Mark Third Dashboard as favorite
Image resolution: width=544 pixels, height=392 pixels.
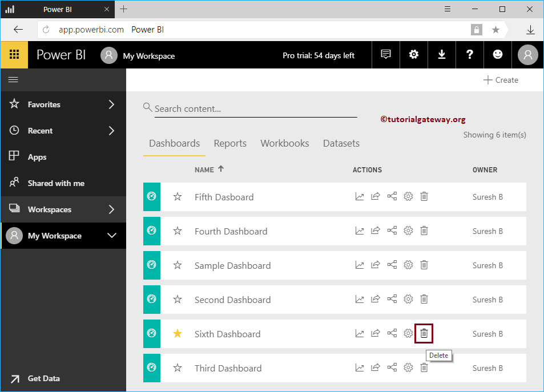178,367
